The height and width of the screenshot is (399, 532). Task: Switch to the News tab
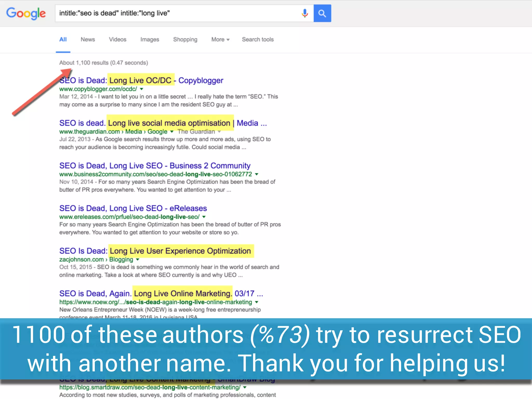point(88,39)
